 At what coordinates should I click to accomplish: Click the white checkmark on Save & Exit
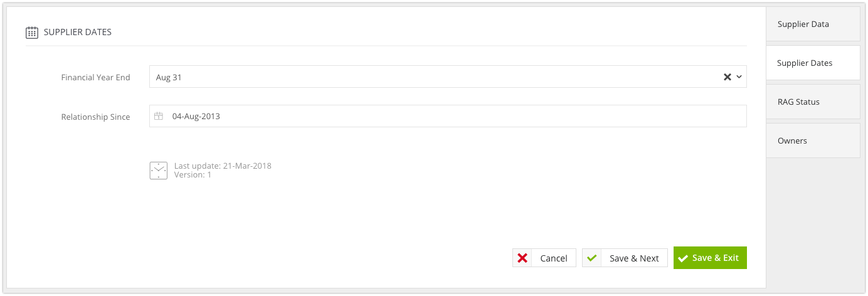pos(683,258)
